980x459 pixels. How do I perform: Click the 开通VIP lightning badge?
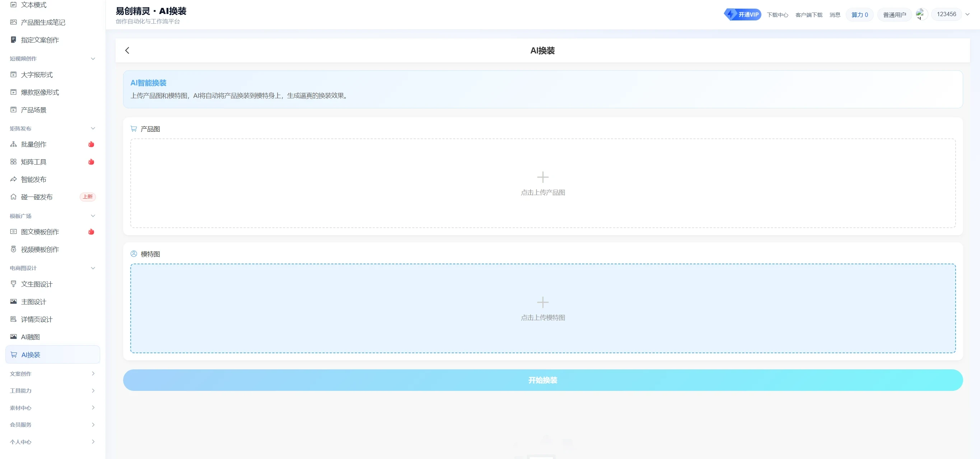click(x=742, y=14)
